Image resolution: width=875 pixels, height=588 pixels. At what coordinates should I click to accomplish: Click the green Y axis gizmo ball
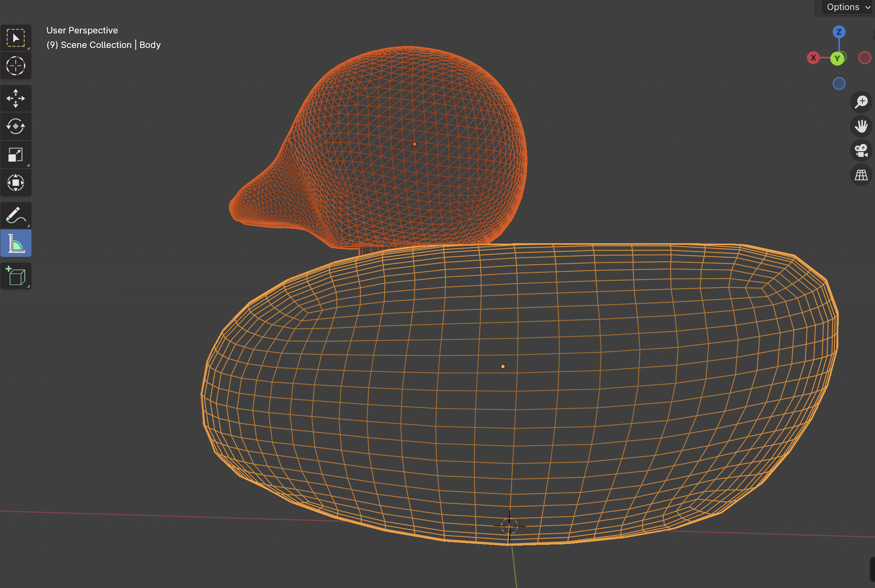tap(837, 58)
